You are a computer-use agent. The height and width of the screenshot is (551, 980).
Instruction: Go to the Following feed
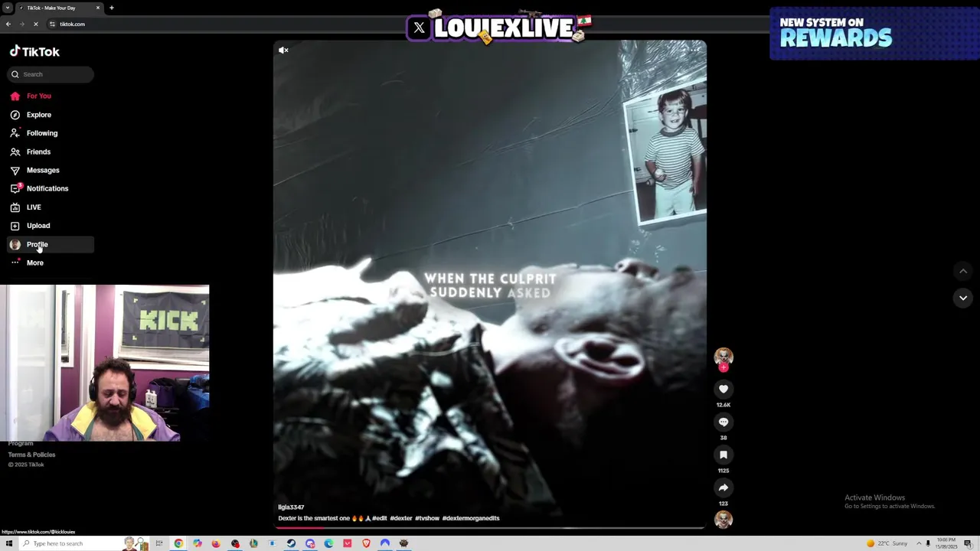tap(51, 133)
